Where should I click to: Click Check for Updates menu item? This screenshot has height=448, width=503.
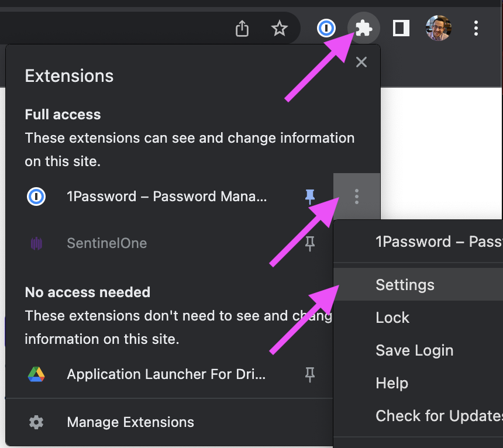pyautogui.click(x=439, y=416)
